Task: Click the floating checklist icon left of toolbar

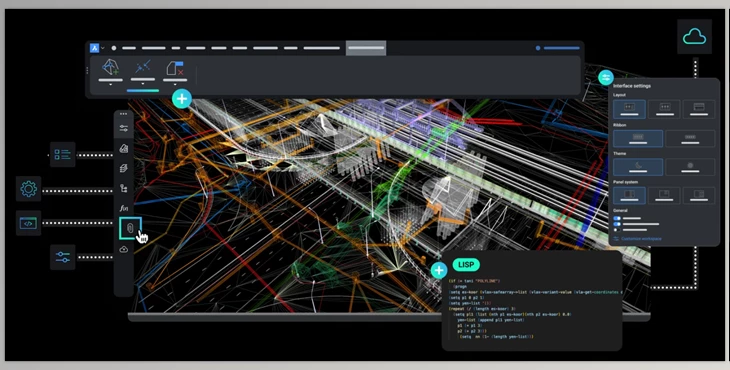Action: [62, 154]
